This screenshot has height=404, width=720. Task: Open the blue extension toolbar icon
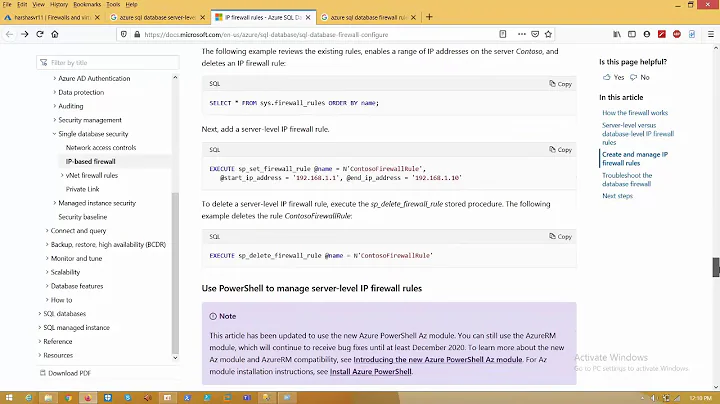pyautogui.click(x=692, y=34)
